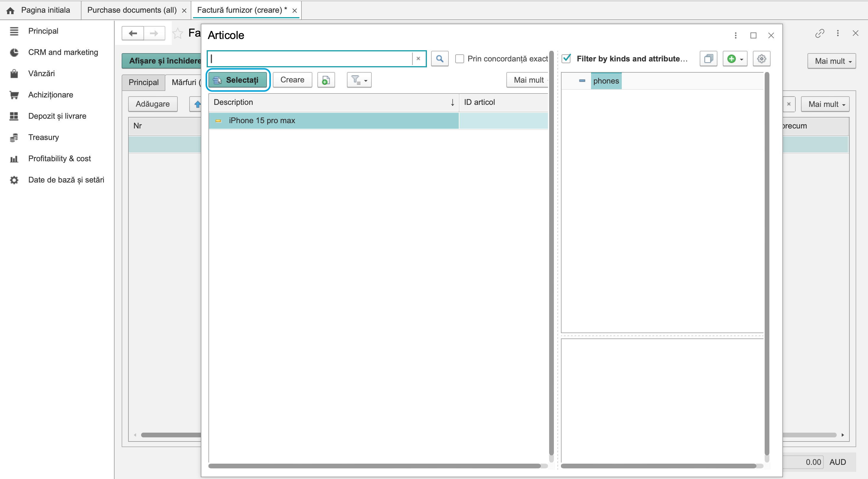The width and height of the screenshot is (868, 479).
Task: Click the Articole search input field
Action: 310,59
